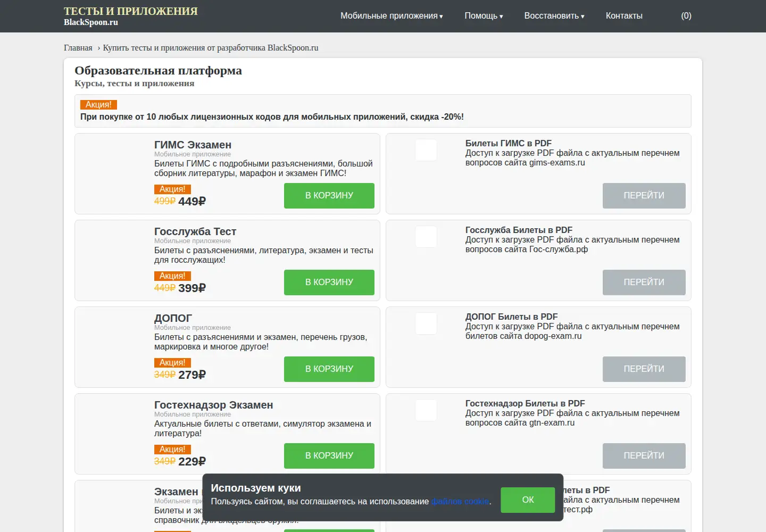Open the Госслужба Тест title

(195, 231)
